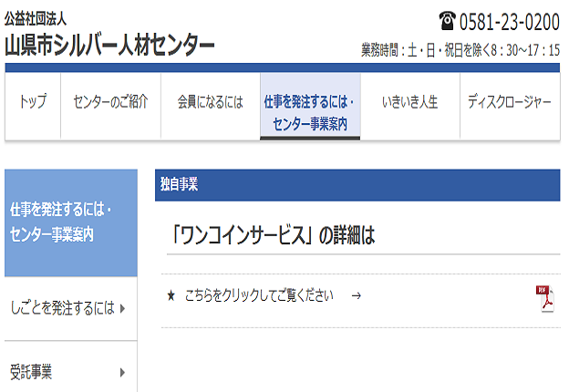Open しごとを発注するには in the sidebar

[62, 309]
